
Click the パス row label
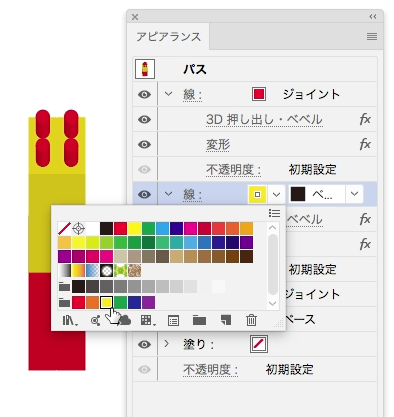[195, 69]
